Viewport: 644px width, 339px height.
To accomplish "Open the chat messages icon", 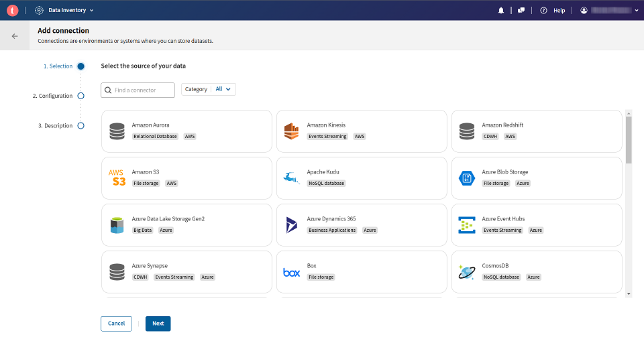I will coord(521,11).
